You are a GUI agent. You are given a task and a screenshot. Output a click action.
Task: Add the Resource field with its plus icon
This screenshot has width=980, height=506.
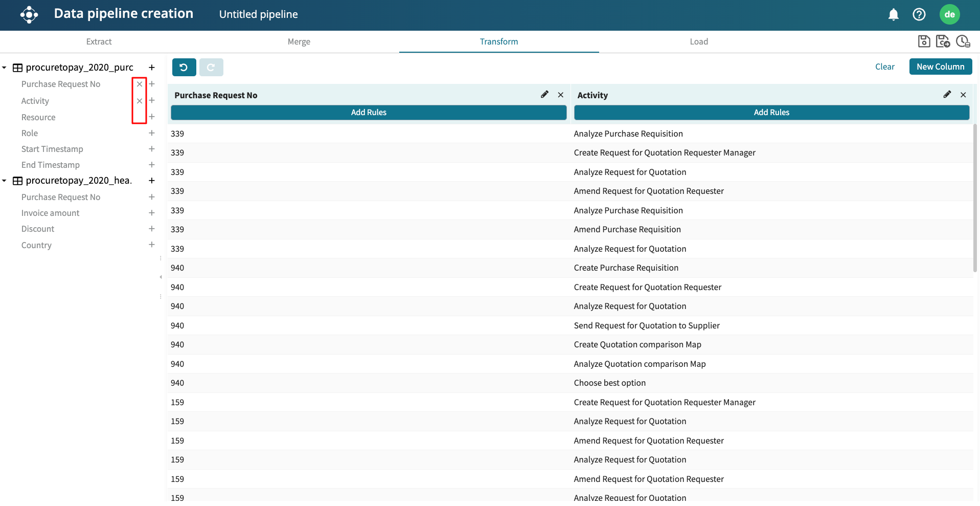pos(152,117)
